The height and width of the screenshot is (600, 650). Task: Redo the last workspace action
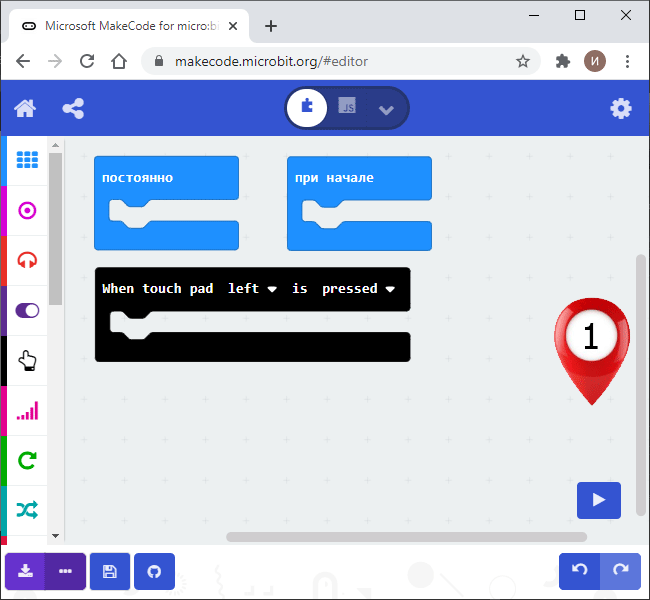click(621, 571)
